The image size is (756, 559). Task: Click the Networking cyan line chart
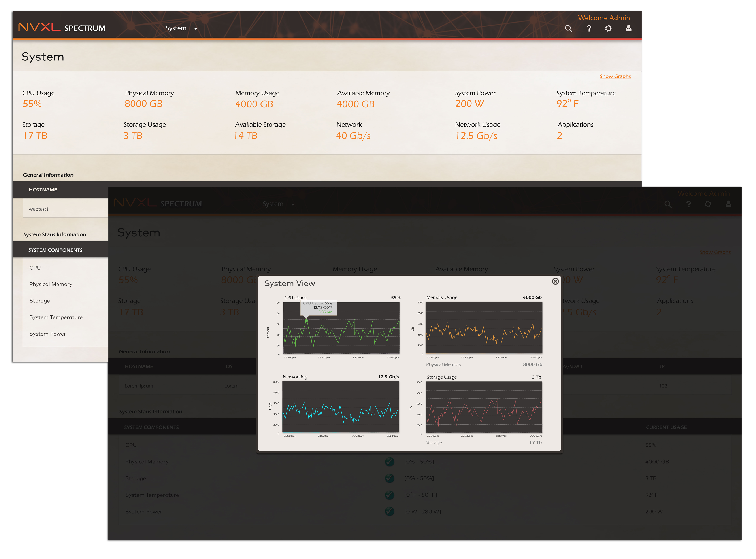click(341, 407)
